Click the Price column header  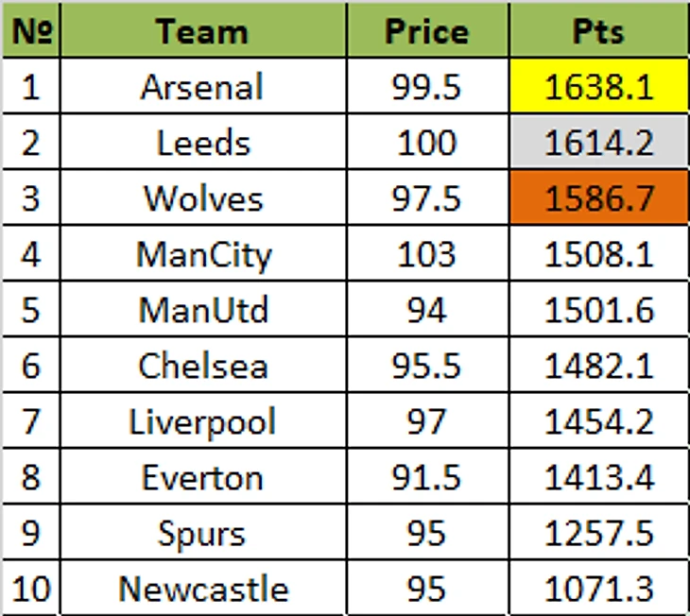click(x=426, y=32)
